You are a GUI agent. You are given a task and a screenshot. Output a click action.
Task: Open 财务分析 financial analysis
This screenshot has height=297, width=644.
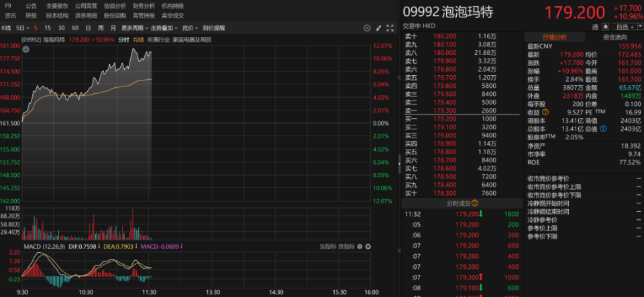(x=144, y=6)
